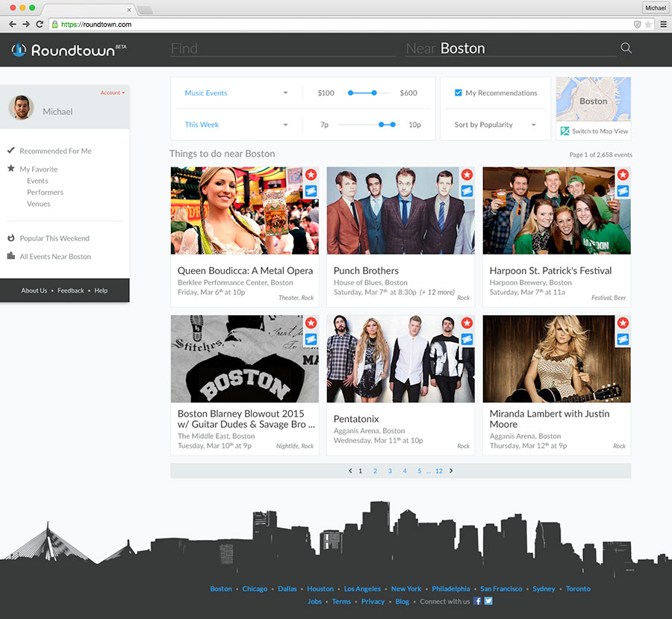Click the search magnifier icon

tap(626, 48)
